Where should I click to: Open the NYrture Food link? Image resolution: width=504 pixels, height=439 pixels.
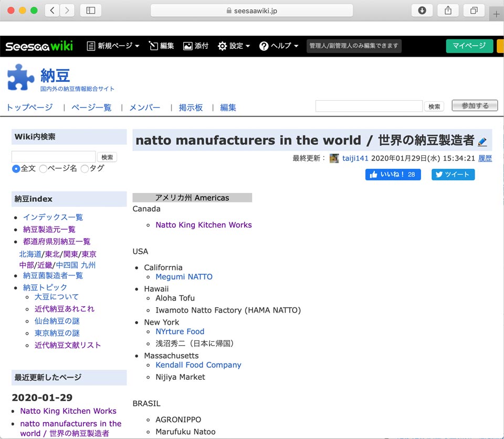(180, 331)
